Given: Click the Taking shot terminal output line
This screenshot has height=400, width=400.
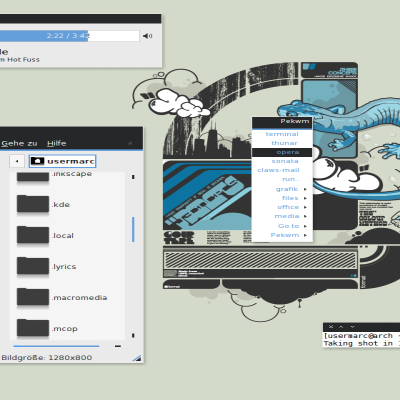Looking at the screenshot, I should click(362, 343).
